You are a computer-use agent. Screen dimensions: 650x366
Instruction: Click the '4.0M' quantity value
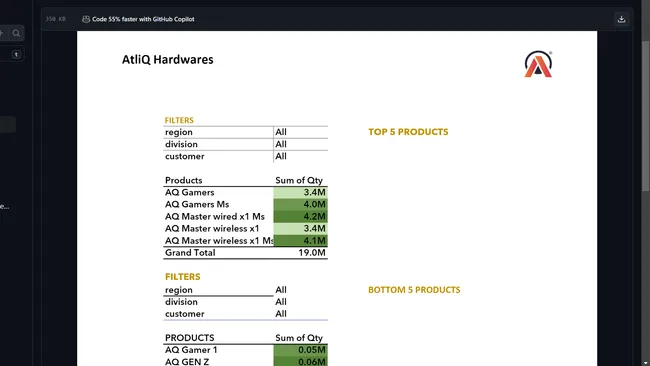pyautogui.click(x=314, y=204)
